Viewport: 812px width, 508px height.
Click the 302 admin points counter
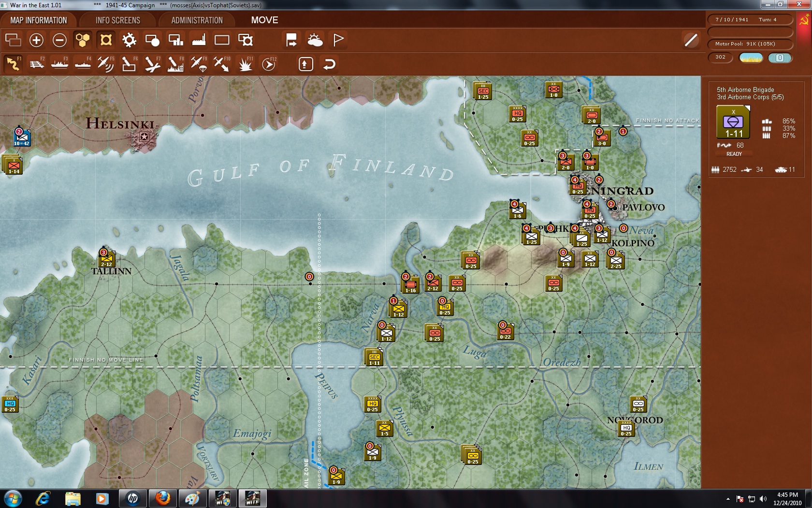point(721,57)
